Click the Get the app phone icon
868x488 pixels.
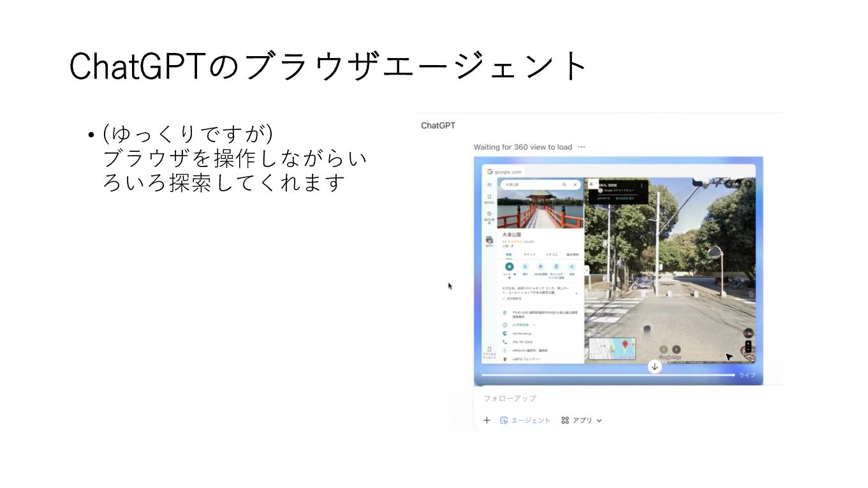pos(489,350)
